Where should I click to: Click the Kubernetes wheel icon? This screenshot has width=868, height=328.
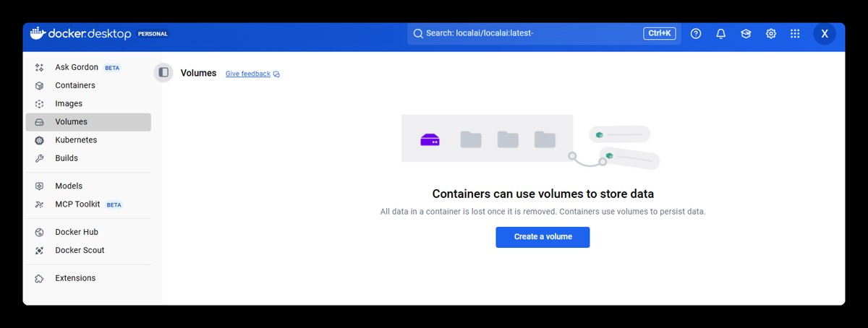(39, 140)
